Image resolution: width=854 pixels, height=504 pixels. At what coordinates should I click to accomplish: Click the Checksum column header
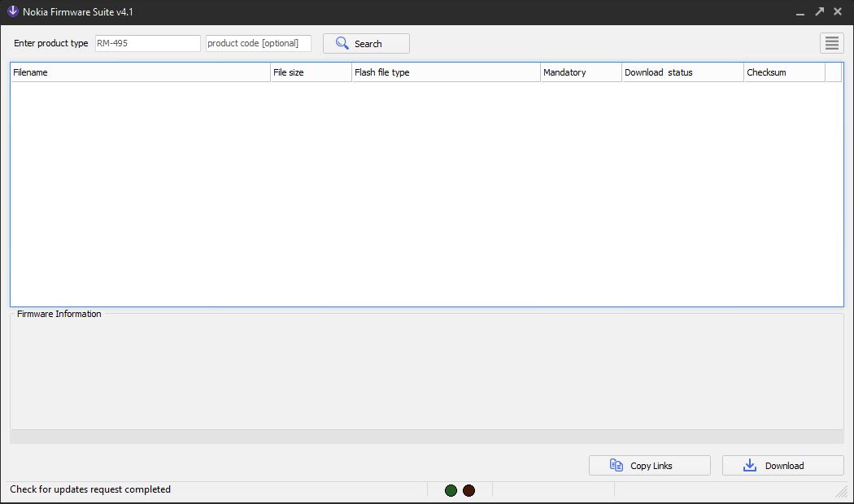pyautogui.click(x=784, y=72)
